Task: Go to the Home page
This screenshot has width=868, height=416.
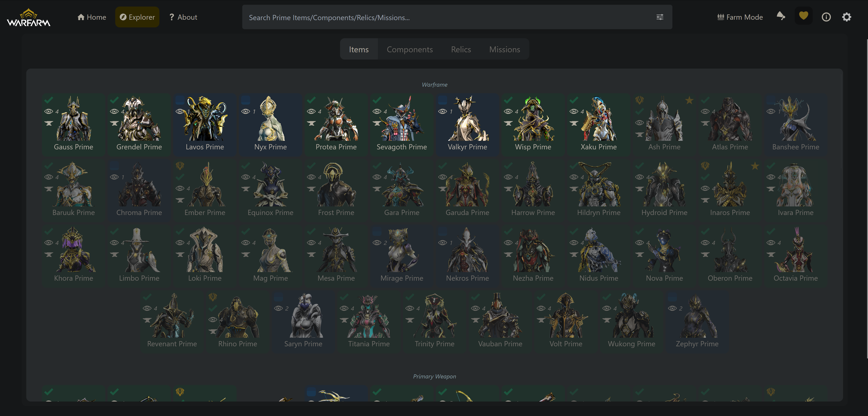Action: tap(92, 17)
